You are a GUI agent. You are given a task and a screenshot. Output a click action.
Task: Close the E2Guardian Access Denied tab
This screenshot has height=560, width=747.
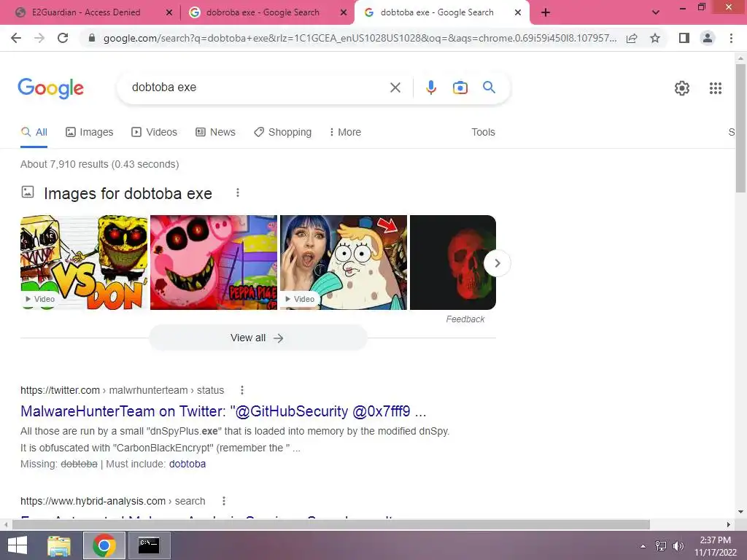(x=169, y=13)
